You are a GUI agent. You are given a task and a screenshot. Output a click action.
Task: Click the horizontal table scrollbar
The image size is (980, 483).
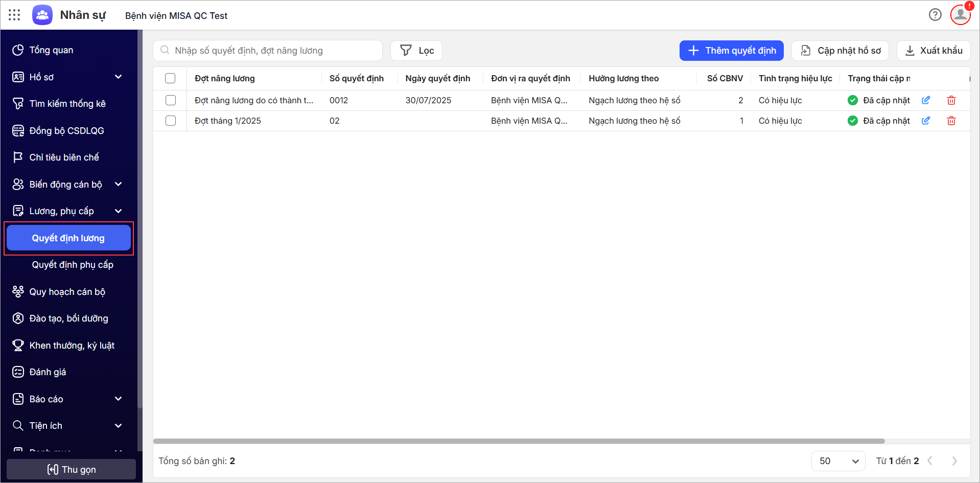coord(519,441)
